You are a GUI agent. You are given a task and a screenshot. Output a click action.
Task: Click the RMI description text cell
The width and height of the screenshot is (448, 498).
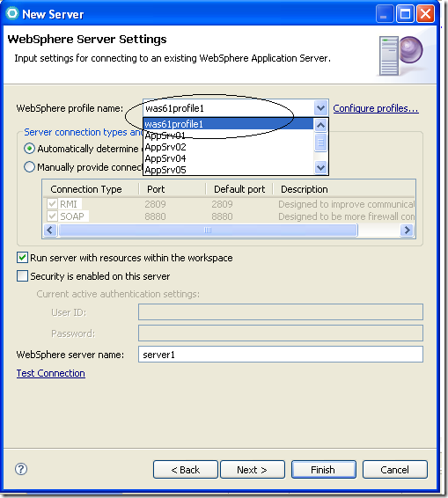[x=346, y=204]
